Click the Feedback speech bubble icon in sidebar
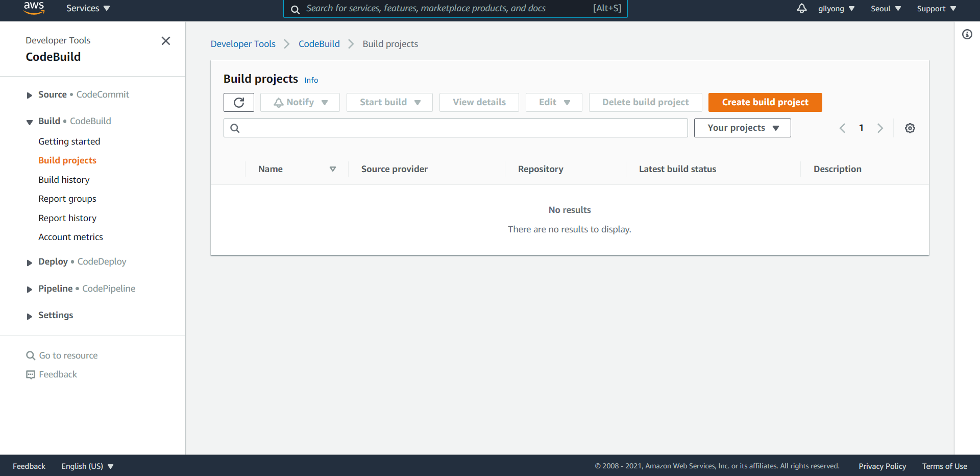Screen dimensions: 980x476 31,375
